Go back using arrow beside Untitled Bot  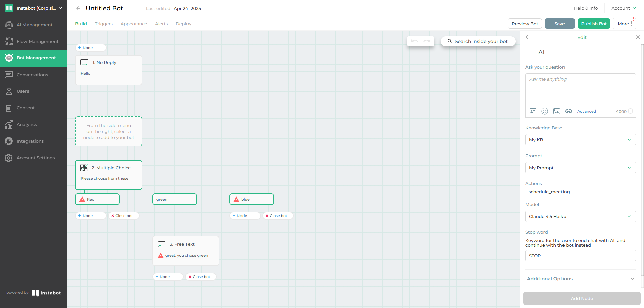(x=78, y=8)
